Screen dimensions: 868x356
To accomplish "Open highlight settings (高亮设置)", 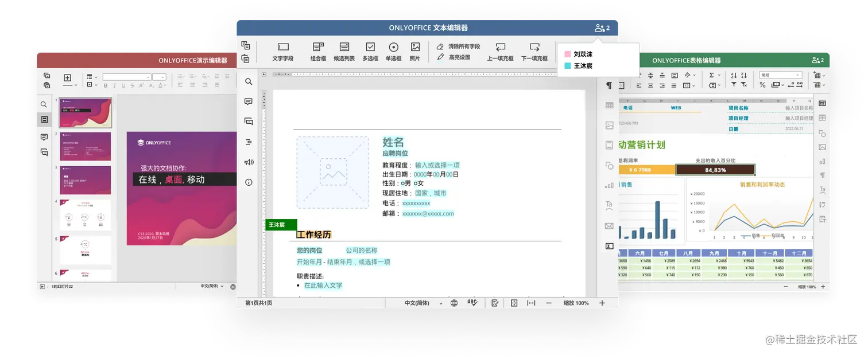I will point(454,57).
